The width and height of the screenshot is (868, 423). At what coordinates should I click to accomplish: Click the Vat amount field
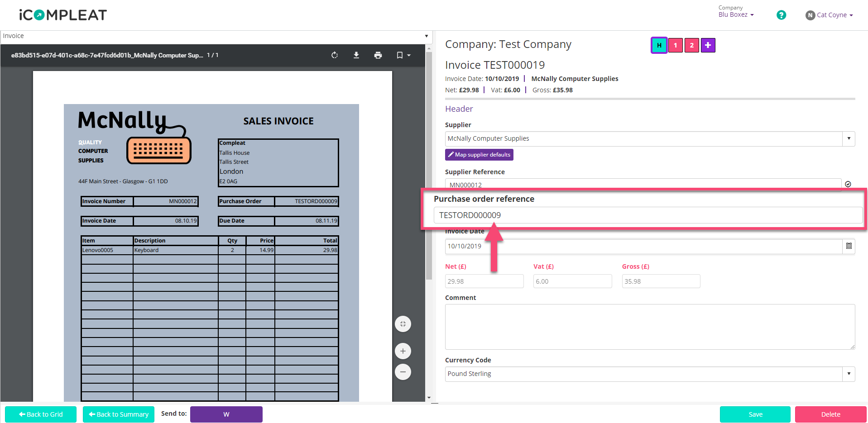[x=572, y=281]
